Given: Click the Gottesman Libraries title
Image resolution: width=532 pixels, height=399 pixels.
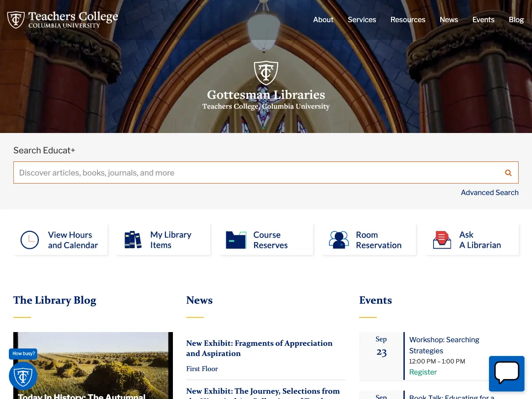Looking at the screenshot, I should click(x=266, y=95).
